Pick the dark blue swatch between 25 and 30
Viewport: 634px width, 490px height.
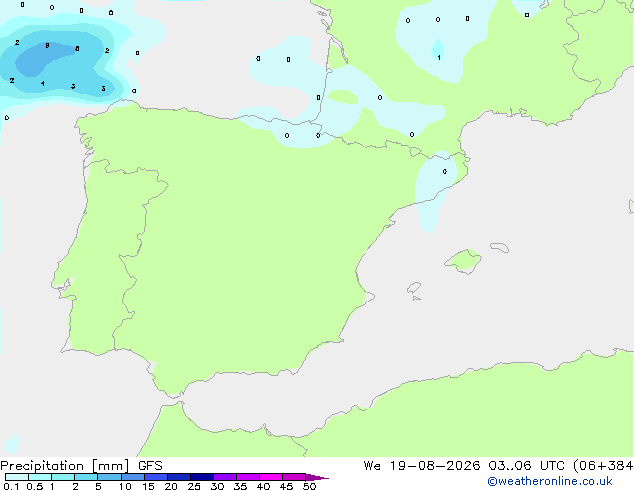(202, 477)
